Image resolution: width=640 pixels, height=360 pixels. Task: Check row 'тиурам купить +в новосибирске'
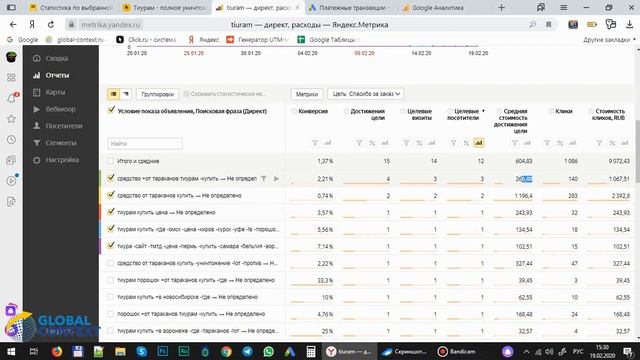coord(111,297)
